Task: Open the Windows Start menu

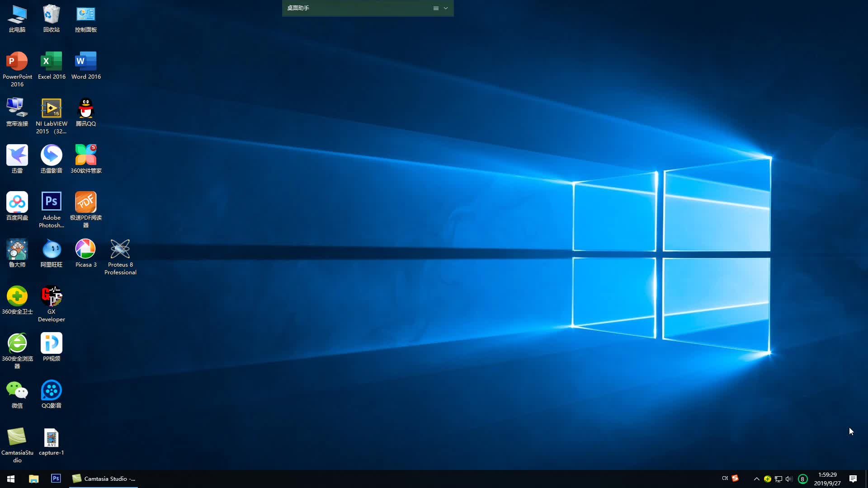Action: point(11,479)
